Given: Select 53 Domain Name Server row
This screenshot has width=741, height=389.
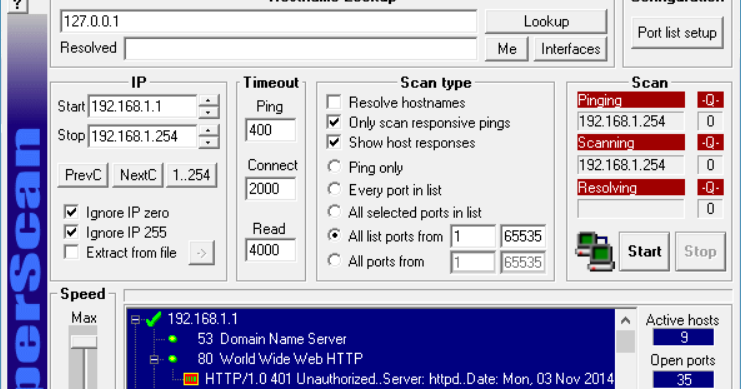Looking at the screenshot, I should (x=272, y=339).
